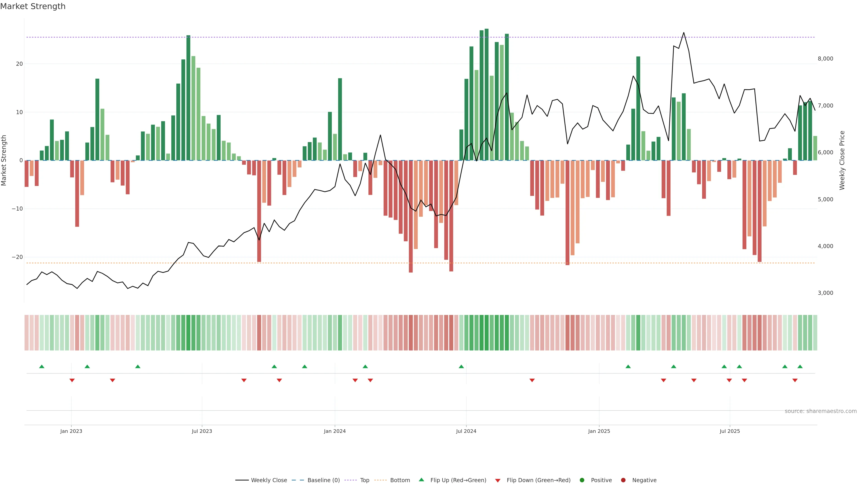Click the Flip Down legend triangle icon

click(x=498, y=480)
